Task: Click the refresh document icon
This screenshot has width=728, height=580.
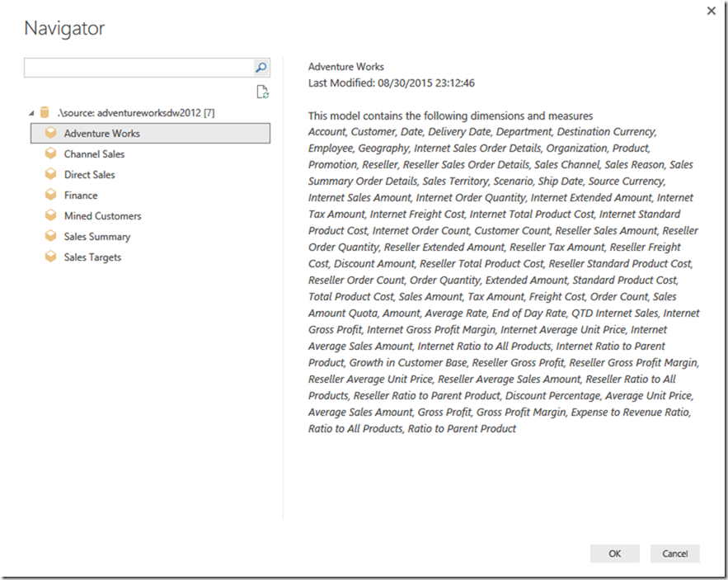Action: pos(262,92)
